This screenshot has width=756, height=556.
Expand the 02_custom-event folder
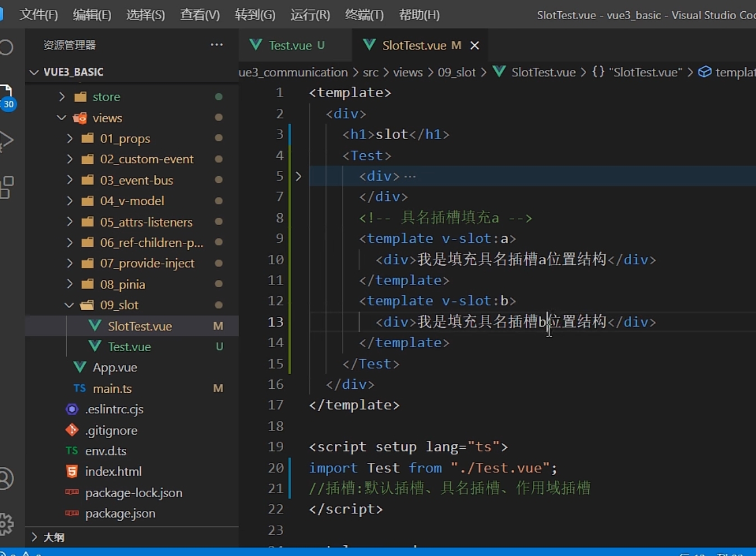(x=70, y=159)
